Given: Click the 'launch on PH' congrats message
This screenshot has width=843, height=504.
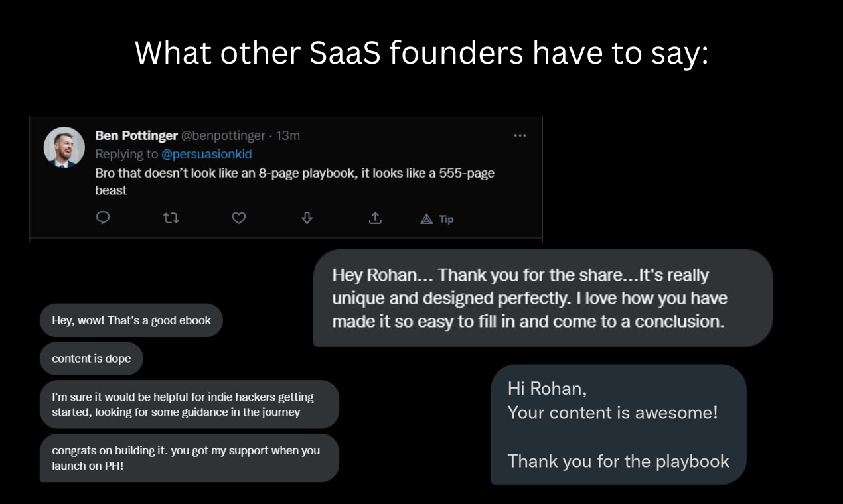Looking at the screenshot, I should (189, 458).
